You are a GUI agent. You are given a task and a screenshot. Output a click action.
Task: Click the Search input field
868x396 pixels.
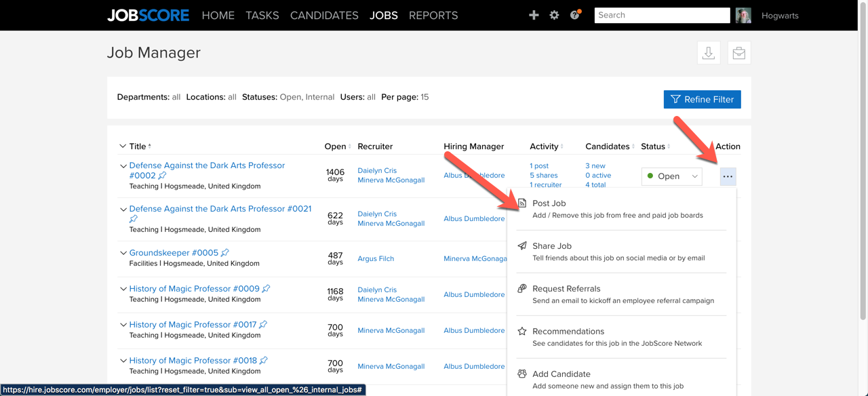(662, 15)
